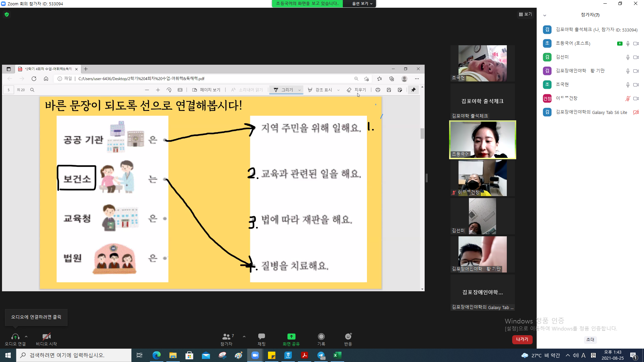
Task: Toggle the microphone icon for 김선미
Action: [628, 57]
